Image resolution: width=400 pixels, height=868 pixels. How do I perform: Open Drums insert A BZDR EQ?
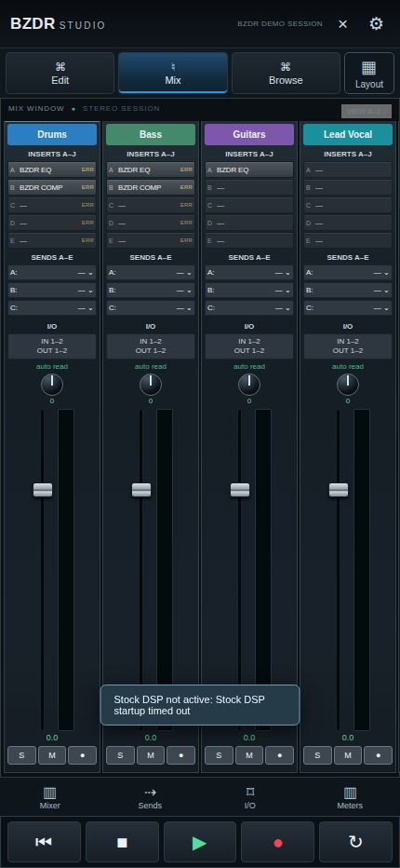(x=52, y=170)
